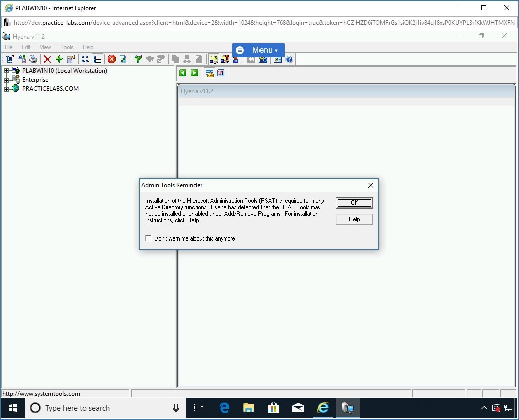
Task: Click the red X delete toolbar icon
Action: point(47,59)
